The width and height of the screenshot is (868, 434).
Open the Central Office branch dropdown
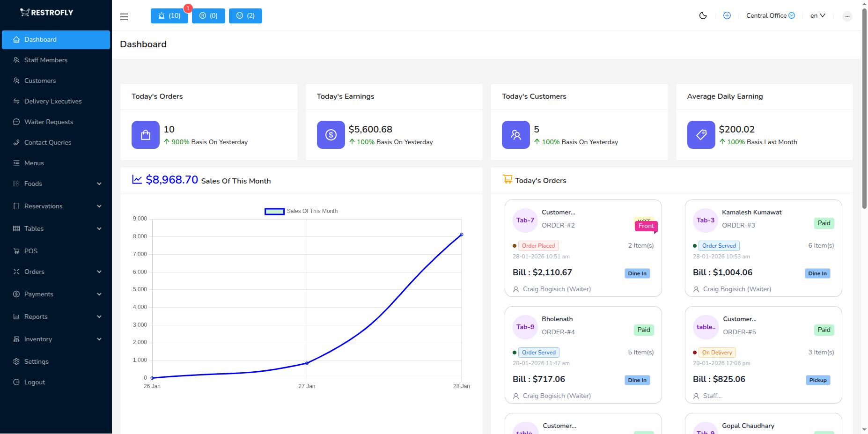point(770,15)
